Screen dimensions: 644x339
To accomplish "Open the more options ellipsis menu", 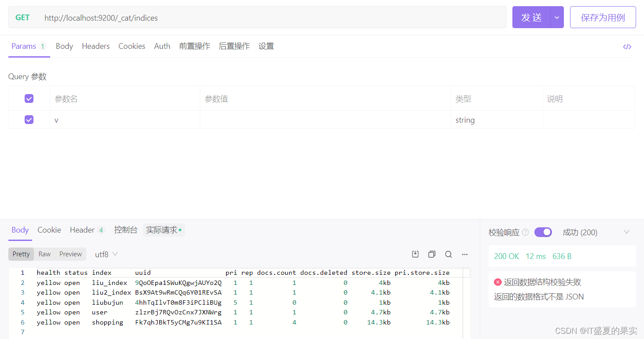I will [464, 254].
